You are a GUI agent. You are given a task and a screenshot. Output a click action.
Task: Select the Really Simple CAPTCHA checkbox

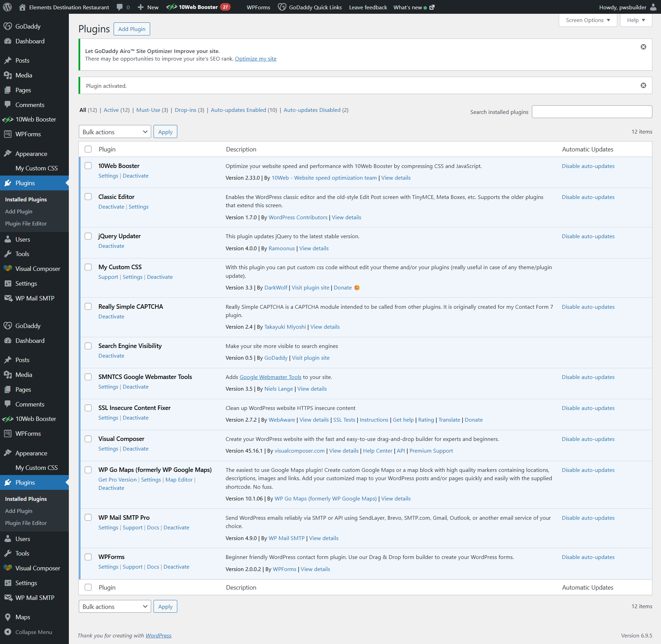pyautogui.click(x=88, y=306)
